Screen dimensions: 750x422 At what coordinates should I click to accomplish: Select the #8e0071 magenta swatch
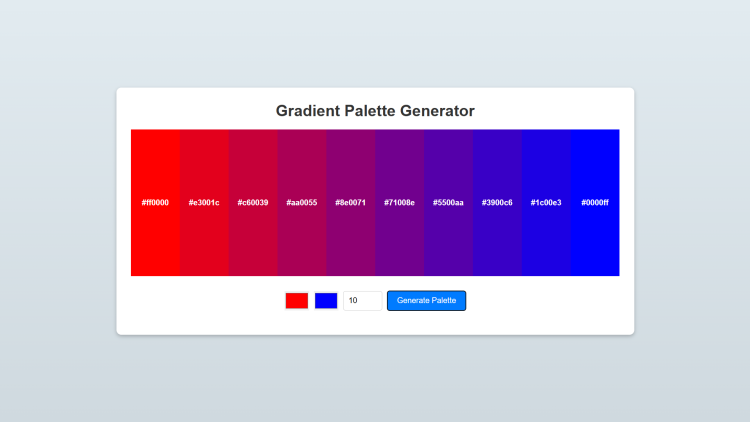[351, 202]
